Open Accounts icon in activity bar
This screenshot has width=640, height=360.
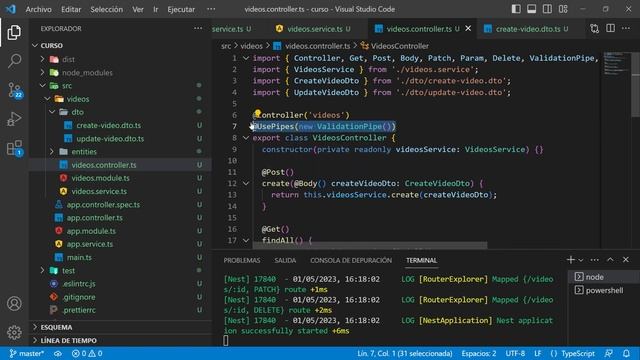14,304
